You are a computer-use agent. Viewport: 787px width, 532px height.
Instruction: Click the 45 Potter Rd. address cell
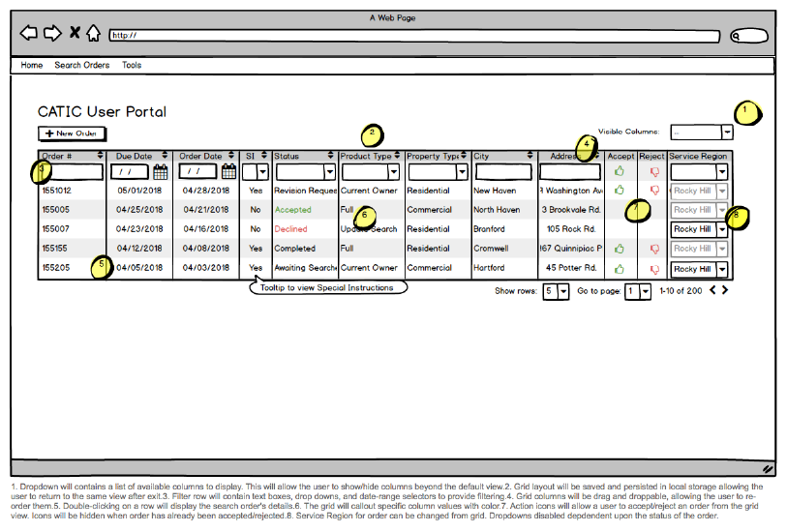(571, 268)
